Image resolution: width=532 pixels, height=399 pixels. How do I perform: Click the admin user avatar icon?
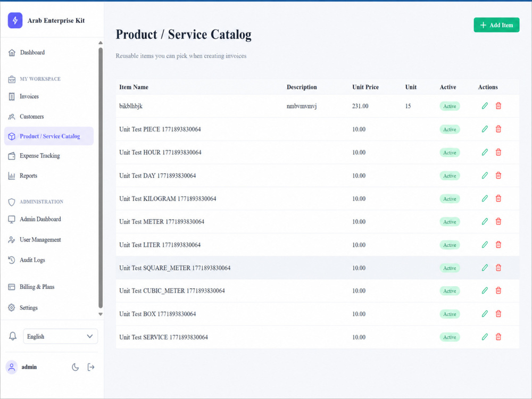click(x=12, y=367)
